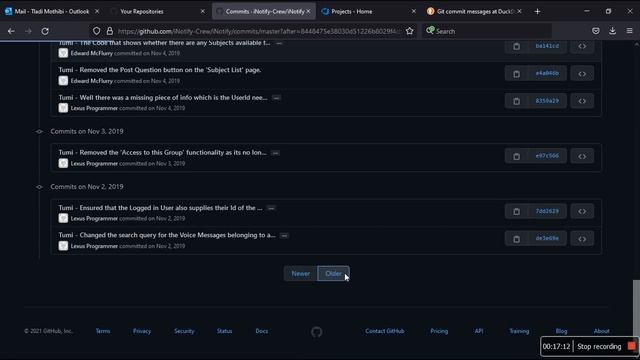Close the Projects - Home tab
Screen dimensions: 640x360
pos(413,11)
